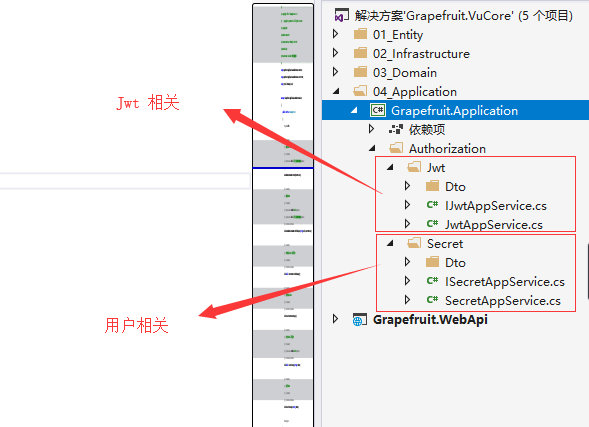Select the JwtAppService.cs file name

494,225
